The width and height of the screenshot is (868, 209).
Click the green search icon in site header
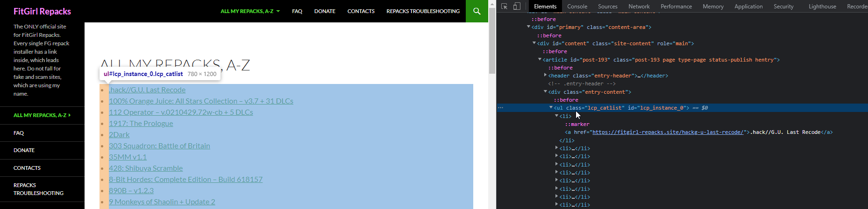[x=477, y=11]
